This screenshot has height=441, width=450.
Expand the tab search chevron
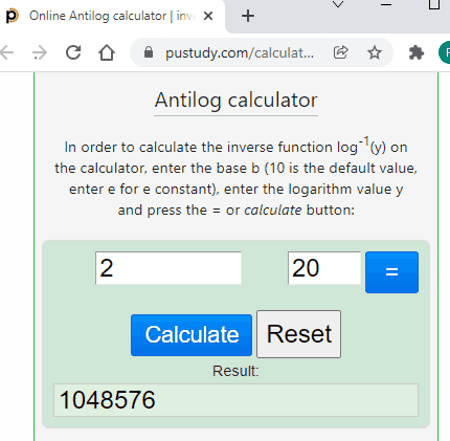point(338,4)
